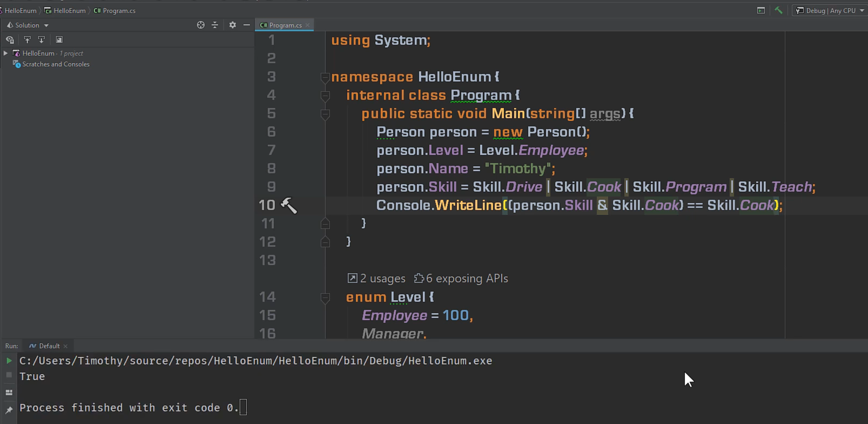Screen dimensions: 868x424
Task: Click Skill.Teach on line 9
Action: pos(775,187)
